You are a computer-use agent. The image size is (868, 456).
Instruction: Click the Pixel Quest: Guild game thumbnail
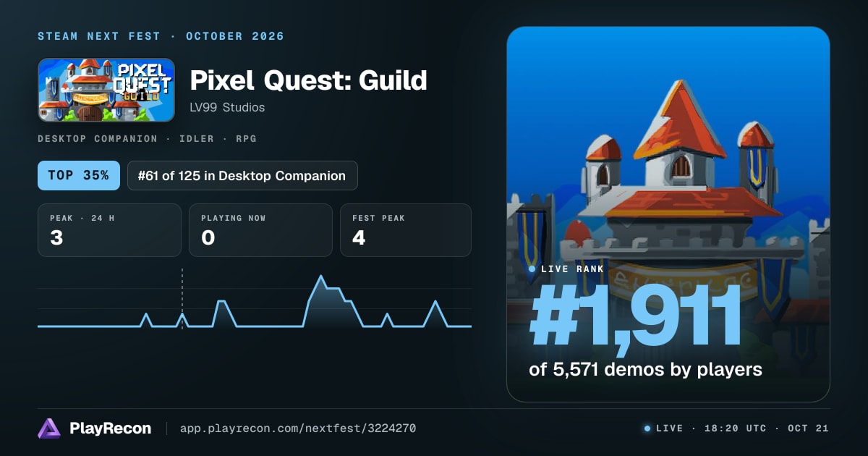pyautogui.click(x=106, y=90)
